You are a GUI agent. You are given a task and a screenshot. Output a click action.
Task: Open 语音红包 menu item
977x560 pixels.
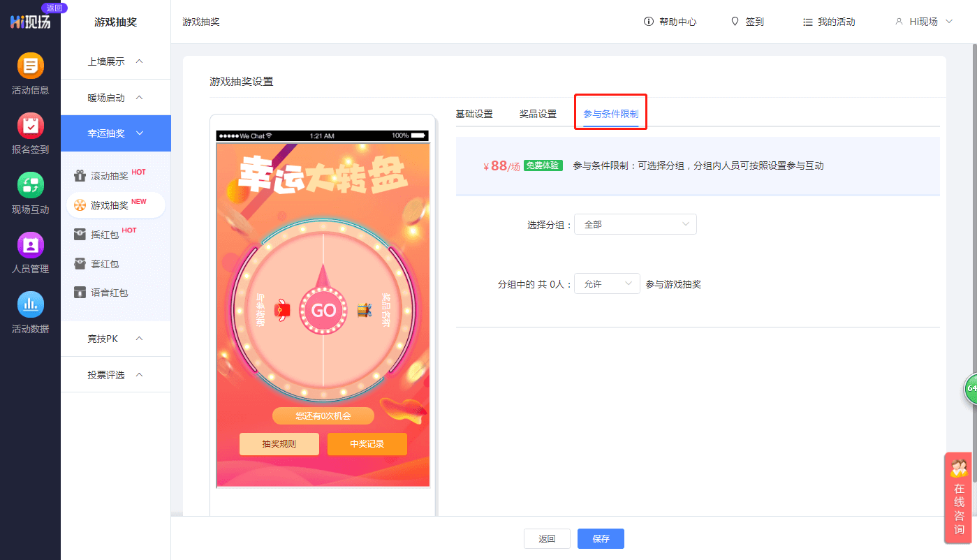pyautogui.click(x=109, y=293)
